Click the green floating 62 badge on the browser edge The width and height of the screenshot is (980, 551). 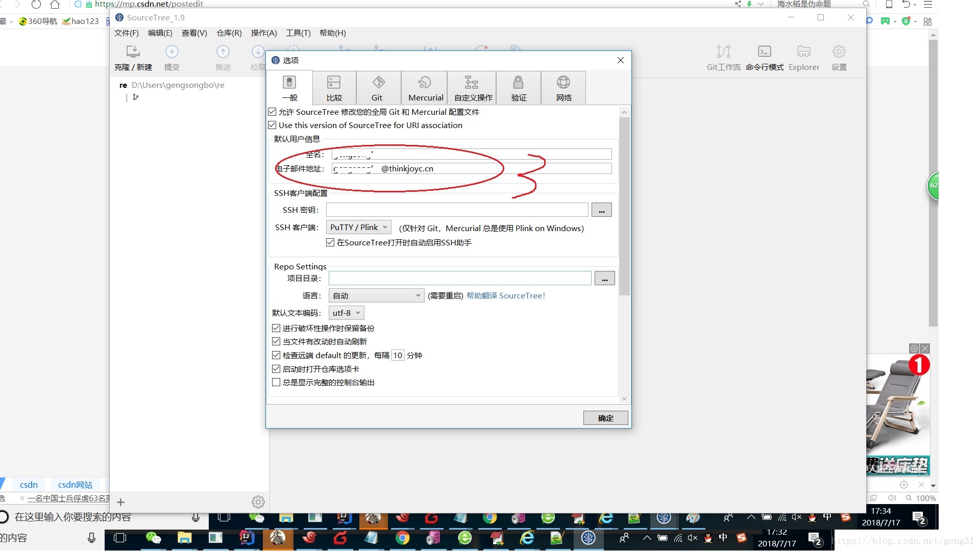(x=933, y=185)
